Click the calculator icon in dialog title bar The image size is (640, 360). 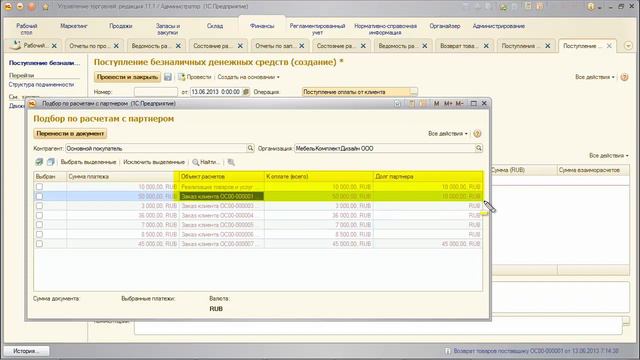tap(411, 104)
